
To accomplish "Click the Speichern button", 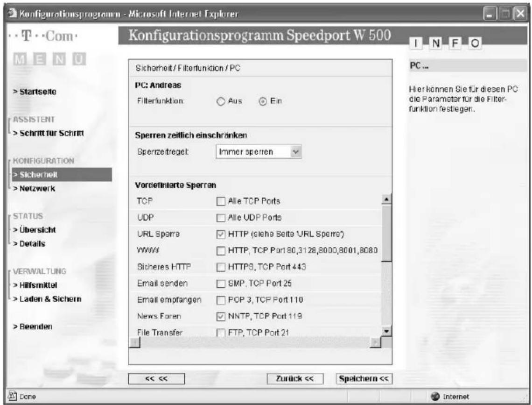I will click(364, 379).
